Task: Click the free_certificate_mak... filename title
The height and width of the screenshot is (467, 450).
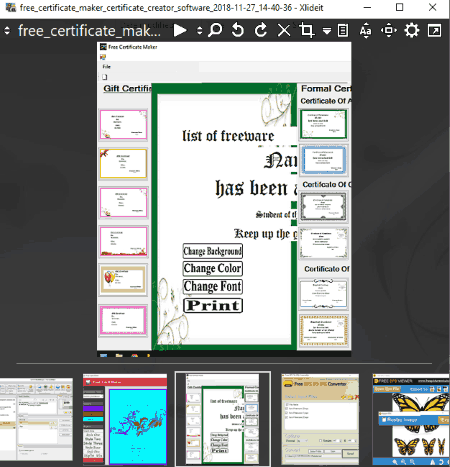Action: point(89,31)
